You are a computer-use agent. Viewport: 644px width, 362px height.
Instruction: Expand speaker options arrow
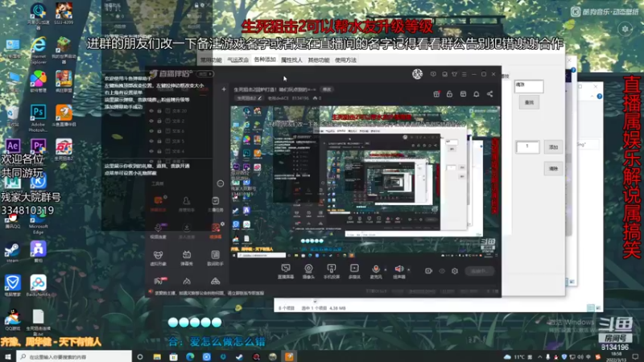tap(409, 269)
